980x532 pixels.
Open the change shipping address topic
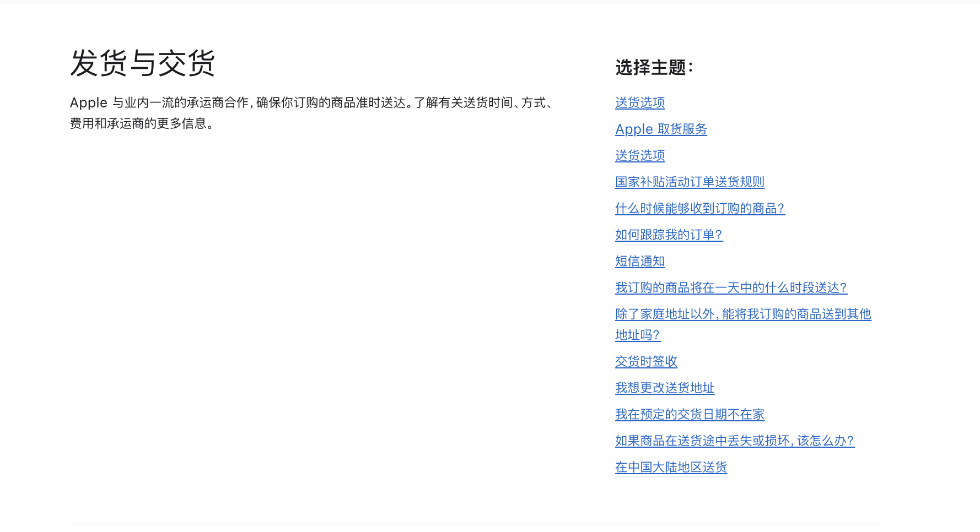(x=664, y=388)
